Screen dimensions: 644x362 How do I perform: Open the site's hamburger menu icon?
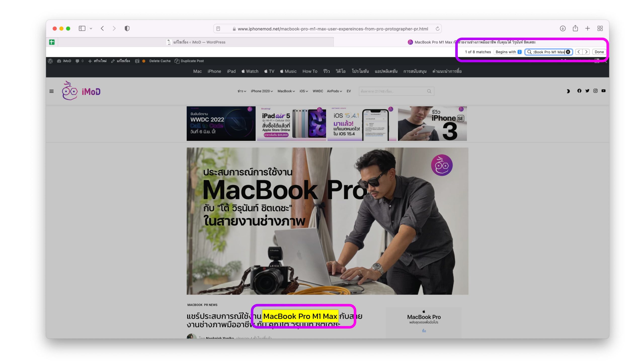click(x=52, y=91)
